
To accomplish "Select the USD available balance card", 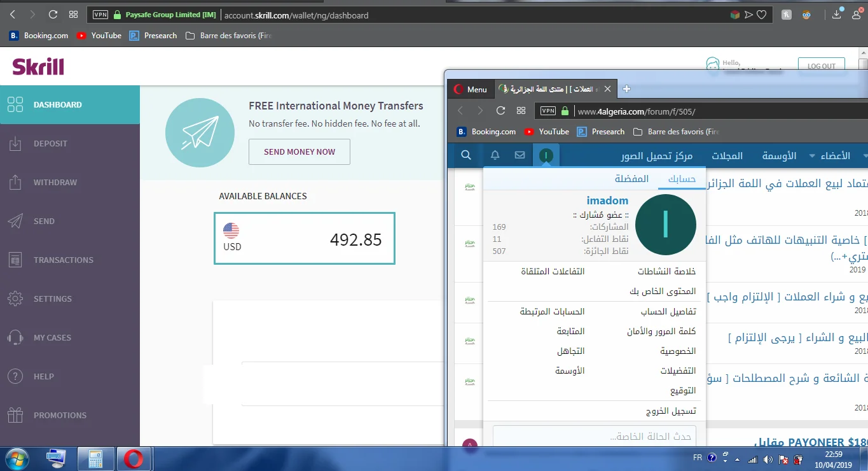I will (x=305, y=239).
